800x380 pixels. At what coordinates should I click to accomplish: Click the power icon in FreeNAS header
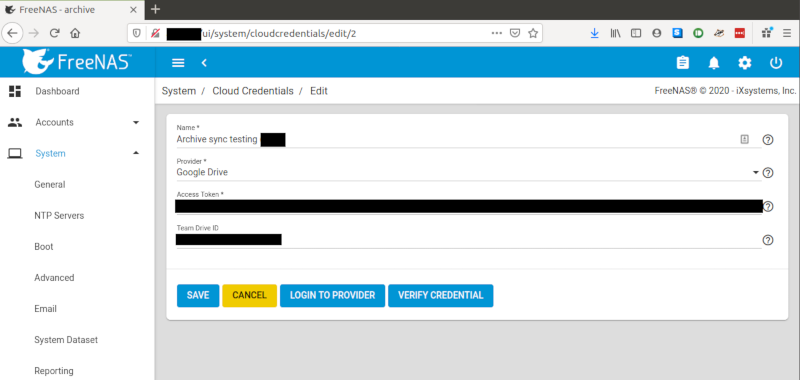(x=776, y=63)
